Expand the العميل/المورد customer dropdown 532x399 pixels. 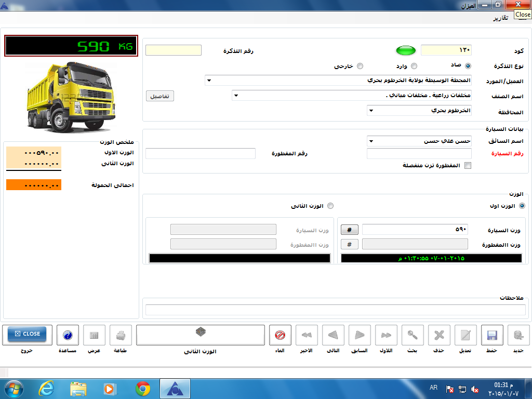click(x=208, y=81)
